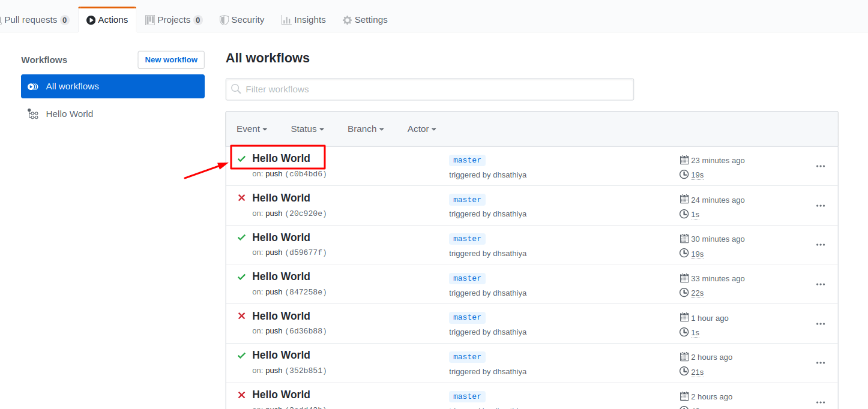
Task: Click the Actions play icon in tab
Action: tap(91, 20)
